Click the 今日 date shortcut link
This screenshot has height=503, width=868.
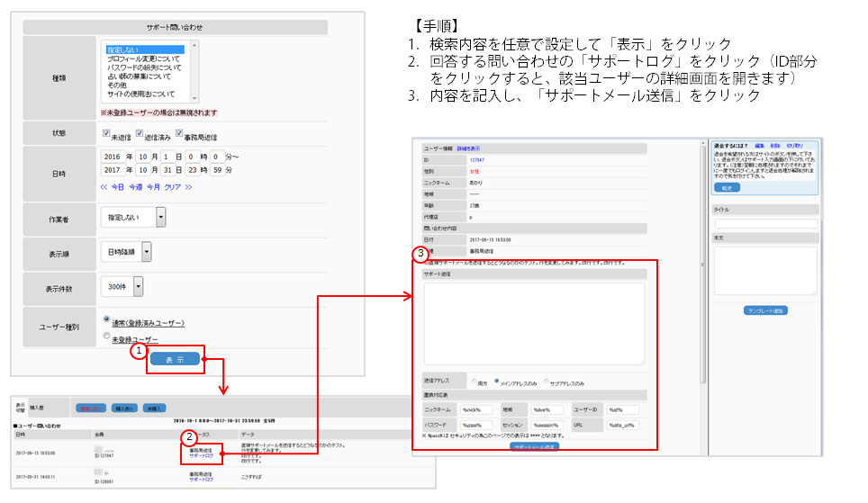[118, 187]
